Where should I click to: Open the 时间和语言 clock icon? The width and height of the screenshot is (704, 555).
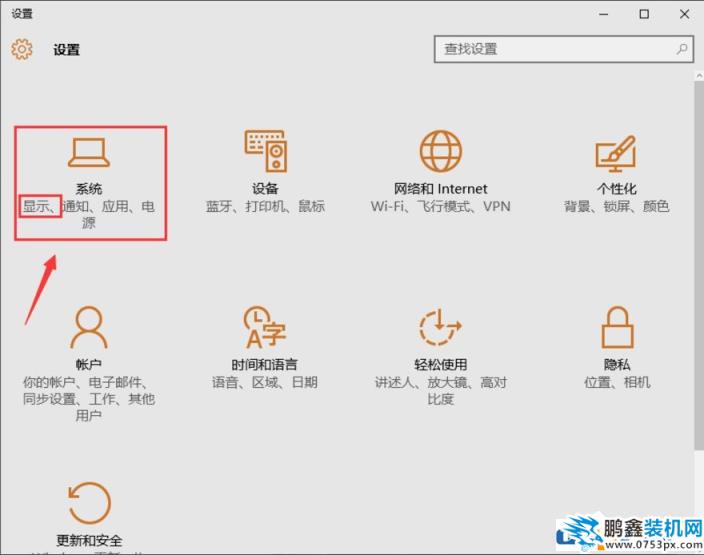pyautogui.click(x=264, y=327)
